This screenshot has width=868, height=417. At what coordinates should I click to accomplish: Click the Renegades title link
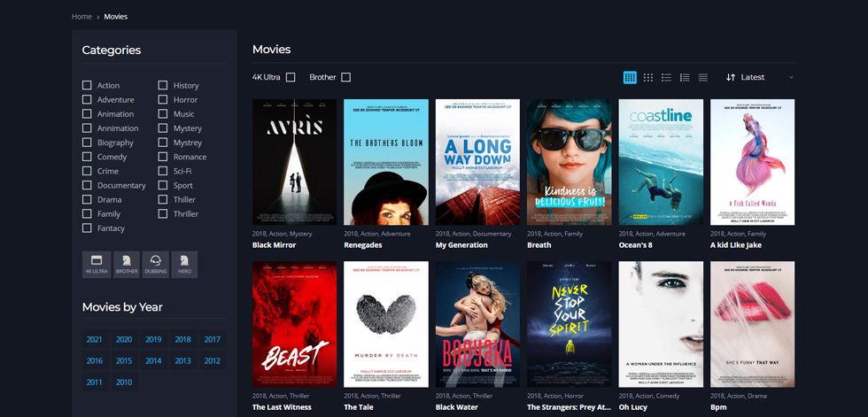pos(362,245)
